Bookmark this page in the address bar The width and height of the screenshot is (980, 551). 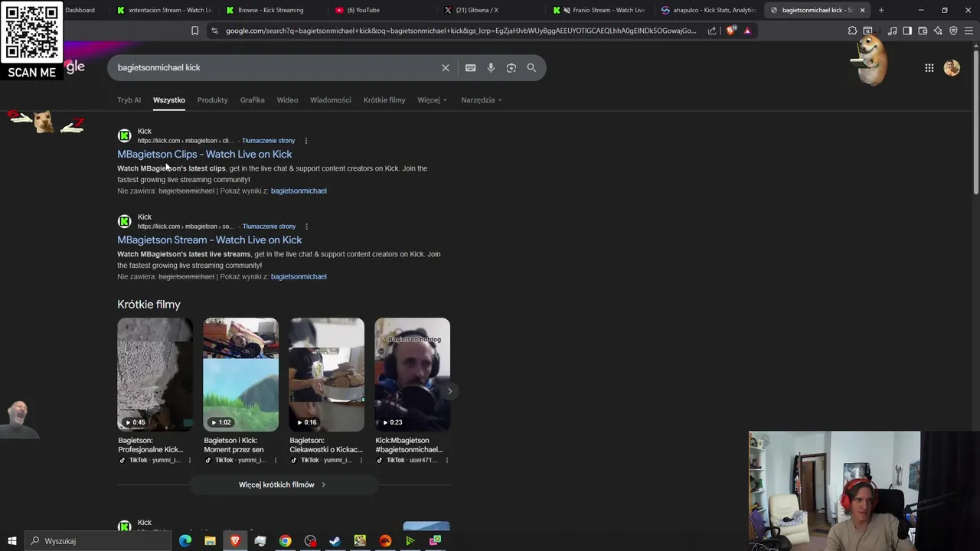pos(194,31)
